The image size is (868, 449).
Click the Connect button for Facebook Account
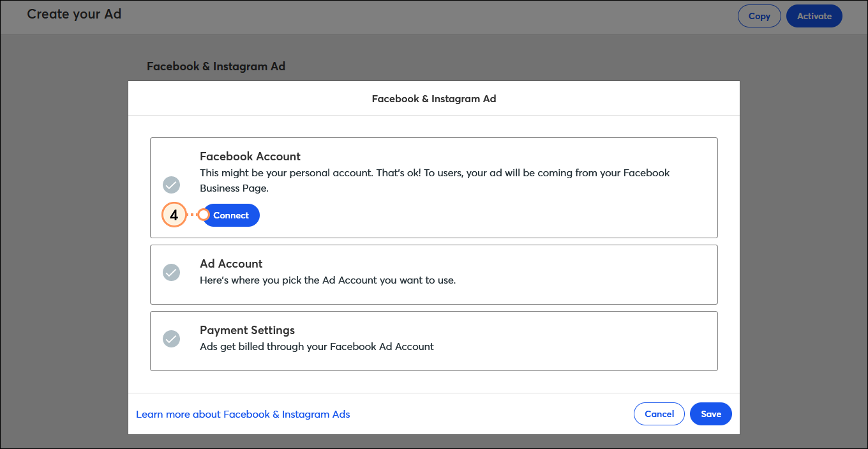point(231,215)
